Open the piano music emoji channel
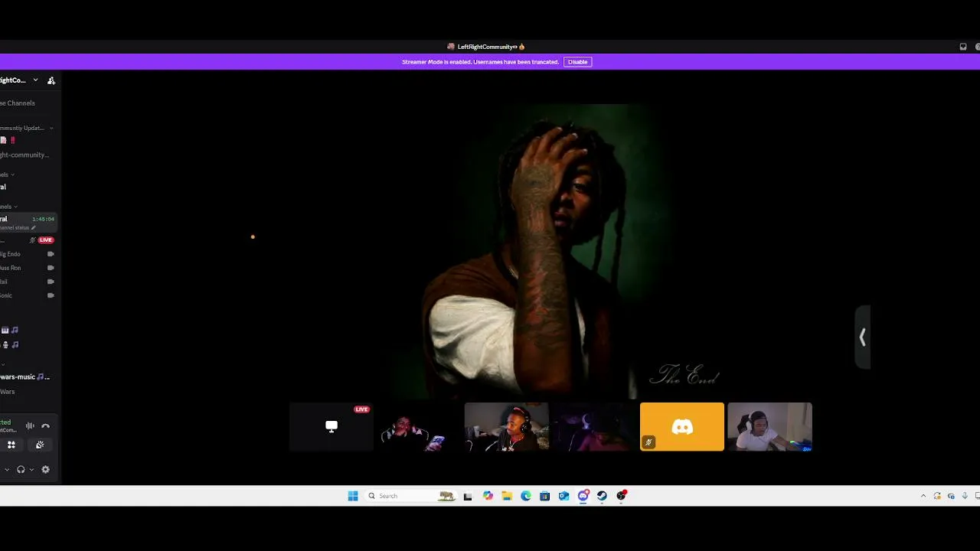Screen dimensions: 980x551 coord(11,330)
